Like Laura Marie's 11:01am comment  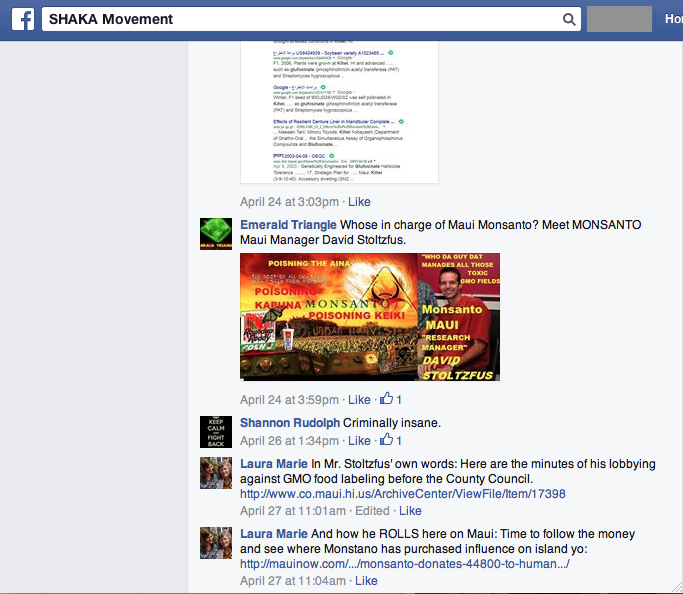pos(410,510)
